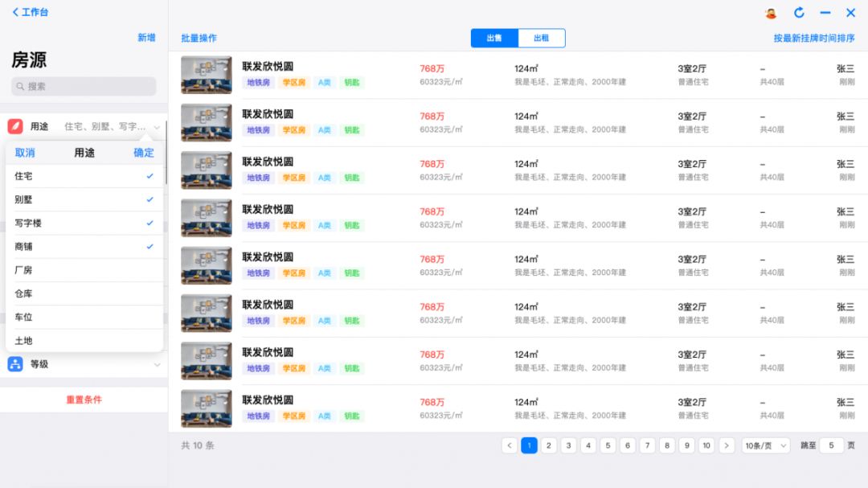Click 取消 in the 用途 panel
The width and height of the screenshot is (868, 488).
[x=25, y=153]
